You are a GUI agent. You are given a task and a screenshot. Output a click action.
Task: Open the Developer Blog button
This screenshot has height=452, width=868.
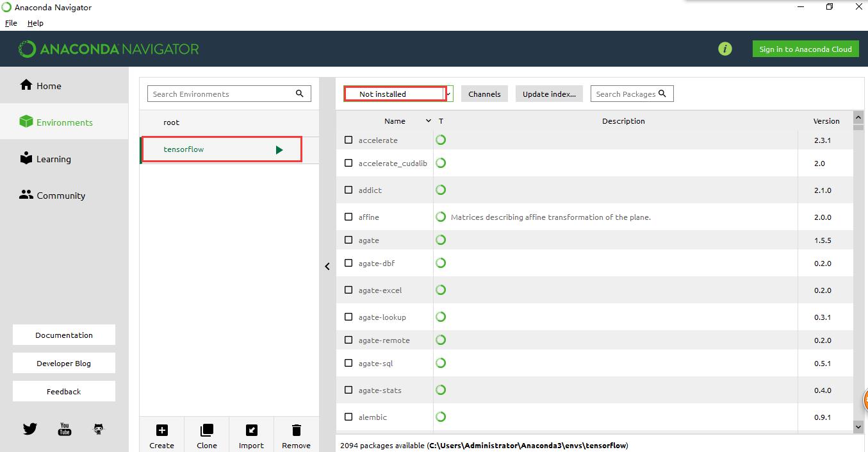[64, 363]
